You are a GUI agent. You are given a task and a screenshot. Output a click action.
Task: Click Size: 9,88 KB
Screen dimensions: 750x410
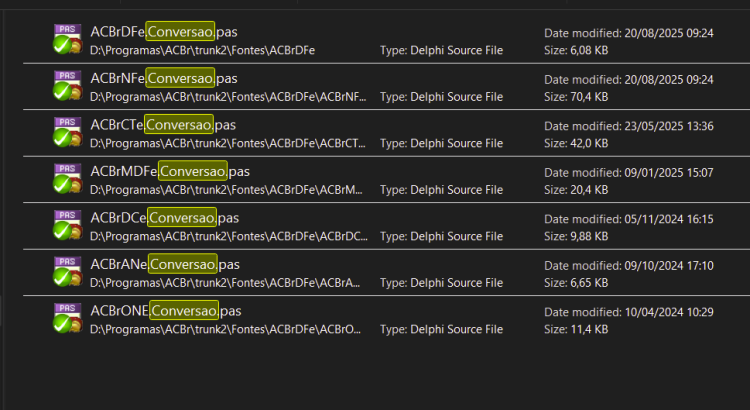tap(576, 236)
